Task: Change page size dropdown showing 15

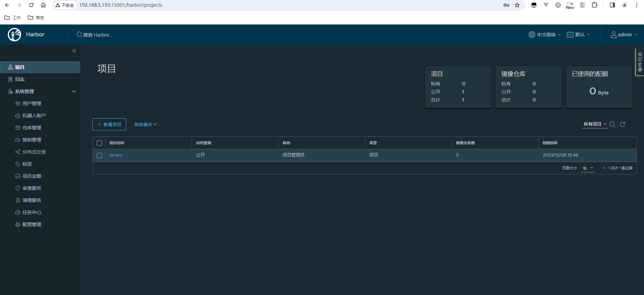Action: point(588,168)
